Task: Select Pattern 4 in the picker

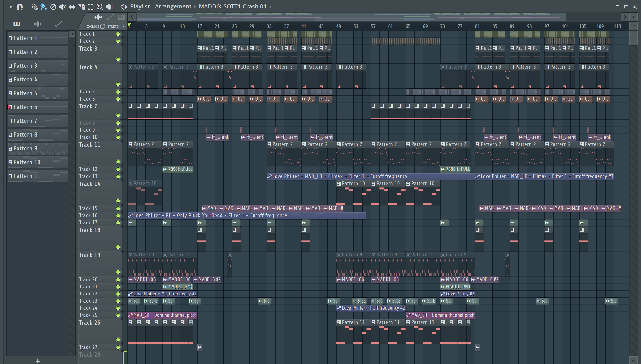Action: pos(38,79)
